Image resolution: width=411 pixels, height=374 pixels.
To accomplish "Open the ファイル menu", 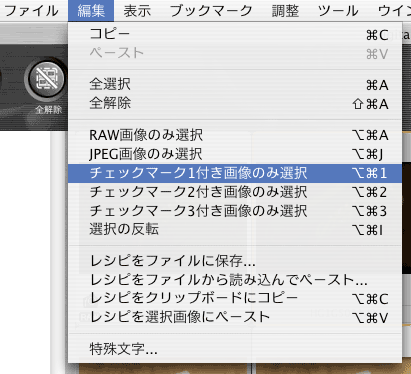I will click(31, 11).
